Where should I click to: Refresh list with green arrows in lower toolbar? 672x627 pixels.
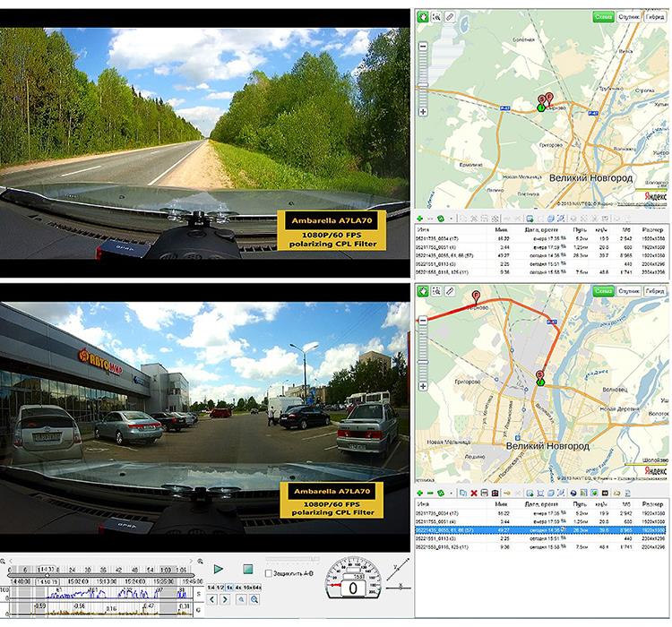tap(441, 493)
